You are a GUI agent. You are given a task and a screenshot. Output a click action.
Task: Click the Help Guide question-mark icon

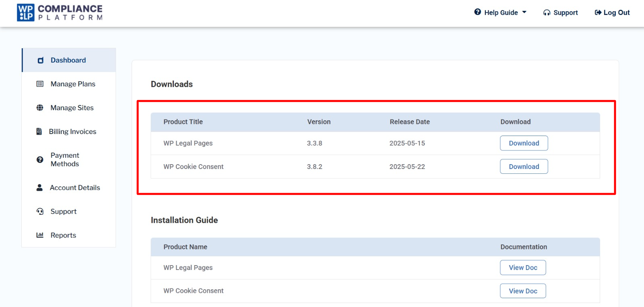tap(477, 12)
